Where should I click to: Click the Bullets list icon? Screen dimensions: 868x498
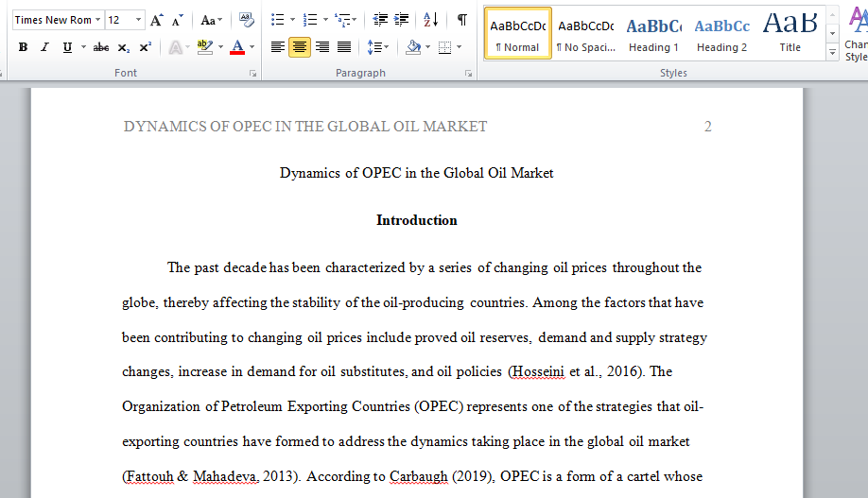[277, 20]
